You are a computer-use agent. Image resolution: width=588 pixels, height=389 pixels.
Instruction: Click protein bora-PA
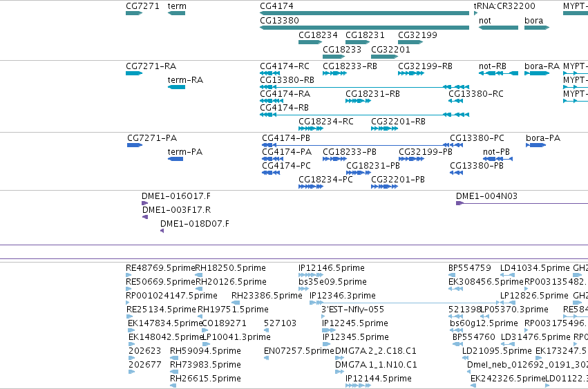click(543, 138)
